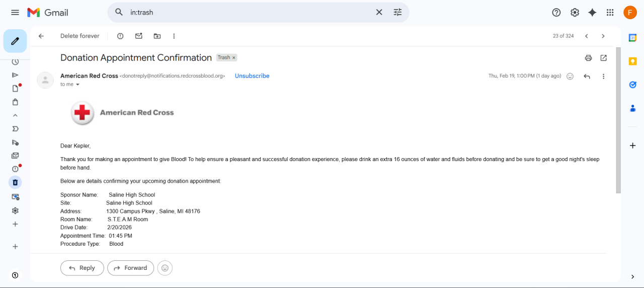
Task: Print the Donation Appointment Confirmation email
Action: pos(588,58)
